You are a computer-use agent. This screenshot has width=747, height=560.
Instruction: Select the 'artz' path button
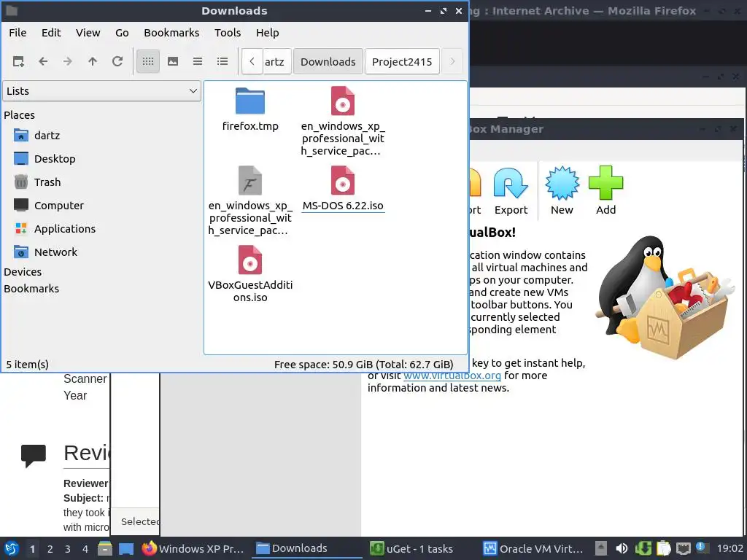[276, 62]
